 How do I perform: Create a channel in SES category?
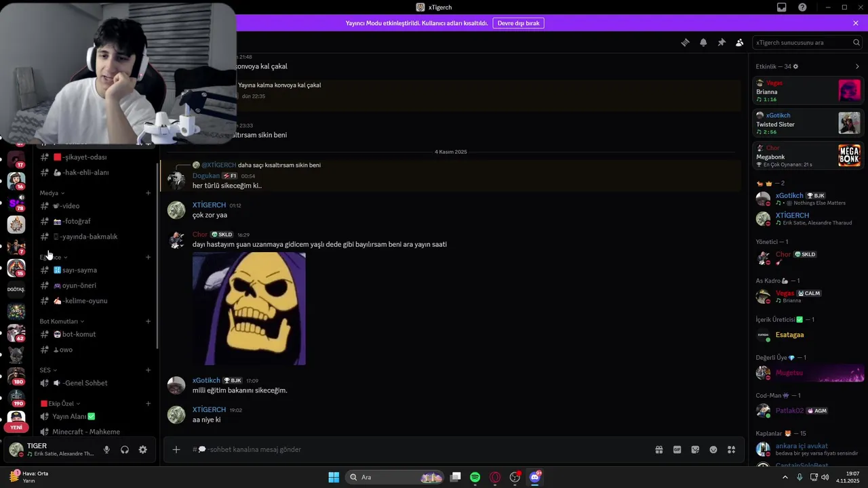coord(149,370)
